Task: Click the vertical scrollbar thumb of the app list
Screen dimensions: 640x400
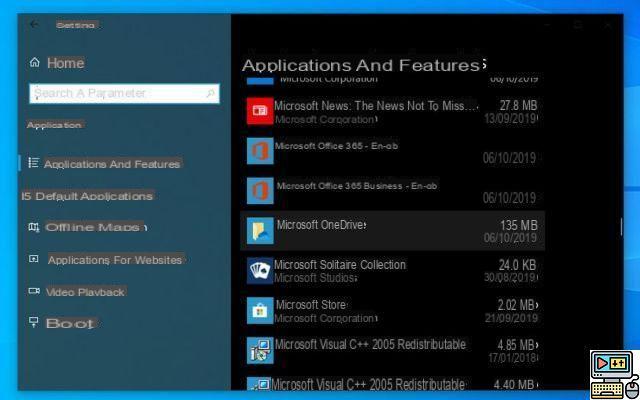Action: click(x=621, y=227)
